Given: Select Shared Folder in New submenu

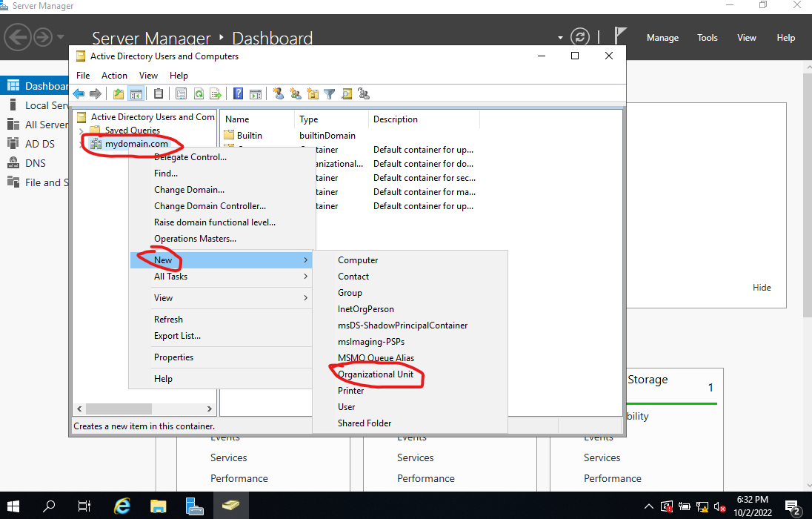Looking at the screenshot, I should 410,423.
